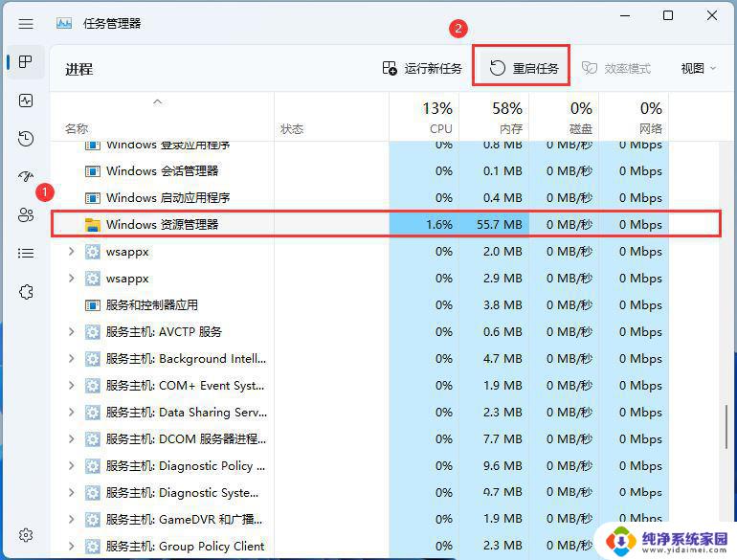737x560 pixels.
Task: Open the App history sidebar icon
Action: [x=26, y=139]
